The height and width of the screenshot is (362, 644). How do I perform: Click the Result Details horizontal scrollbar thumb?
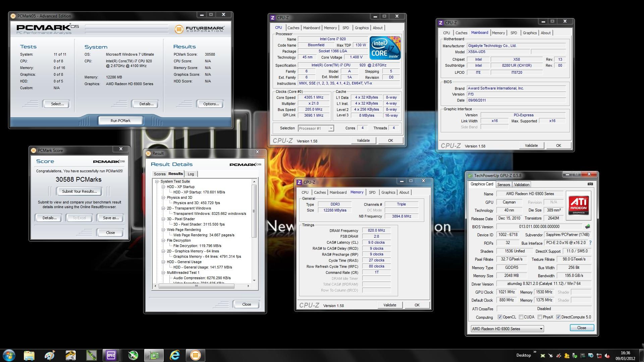click(196, 286)
